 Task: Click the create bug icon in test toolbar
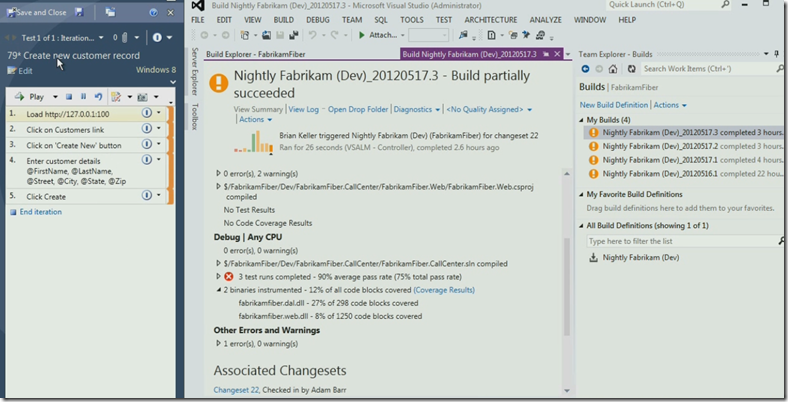(x=116, y=96)
